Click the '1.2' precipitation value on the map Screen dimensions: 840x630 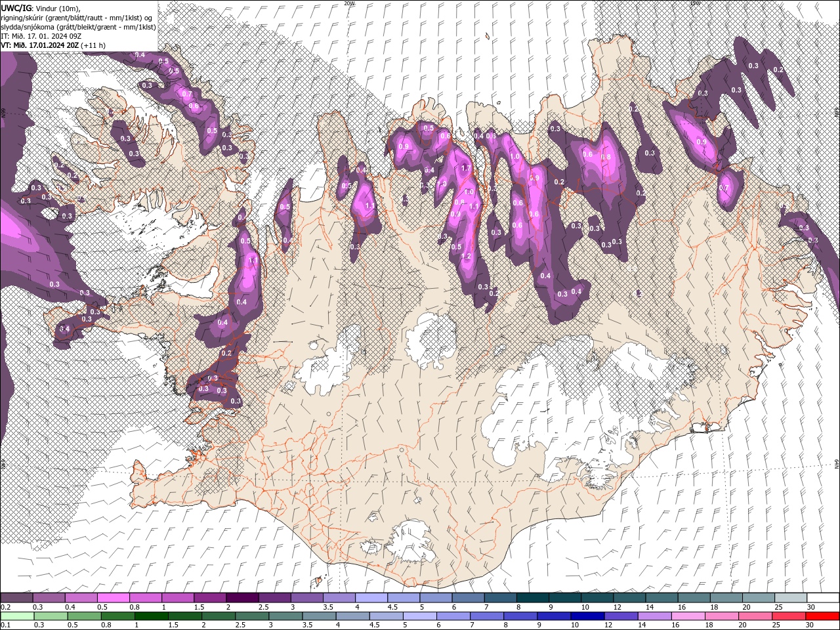coord(467,256)
